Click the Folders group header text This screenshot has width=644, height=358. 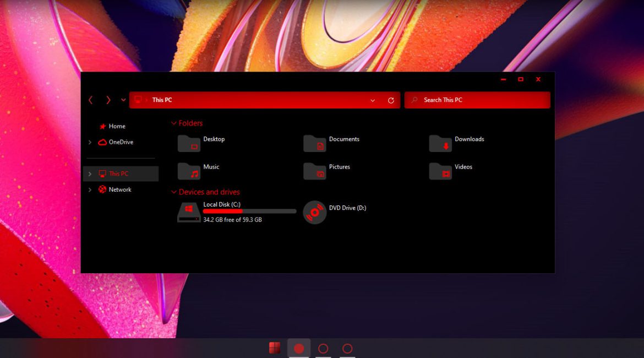click(190, 123)
